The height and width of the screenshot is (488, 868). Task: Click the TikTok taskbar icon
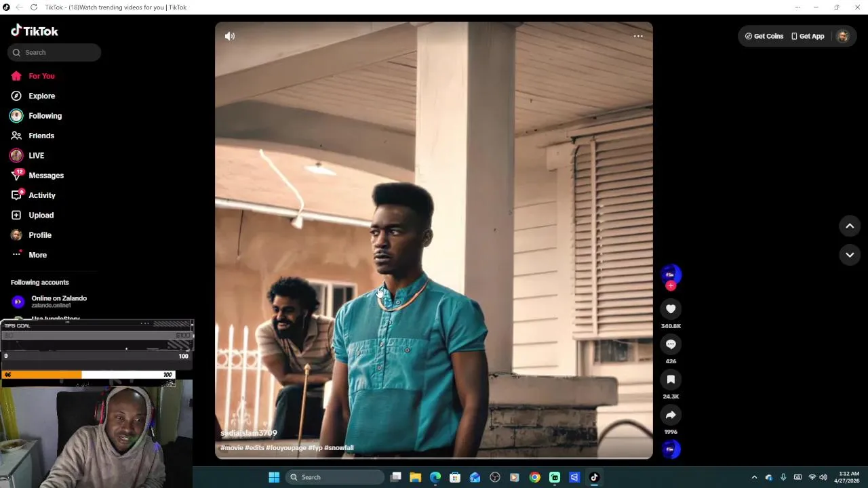594,477
